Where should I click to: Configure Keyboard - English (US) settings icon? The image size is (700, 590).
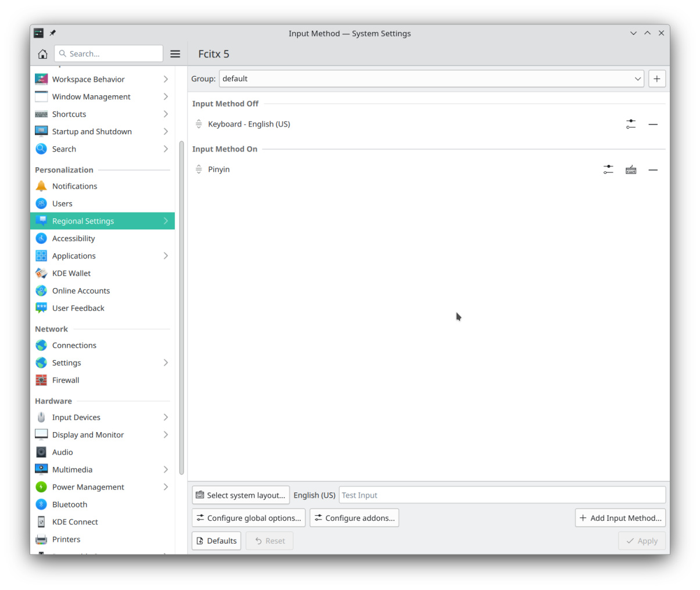click(631, 124)
